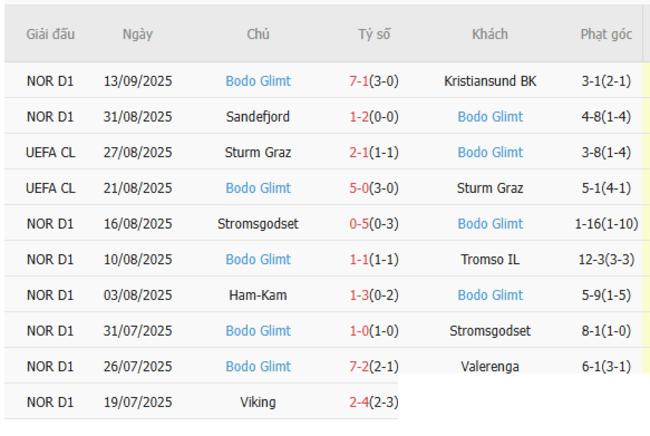The image size is (650, 436).
Task: Click the Tỷ số column header
Action: pyautogui.click(x=374, y=34)
